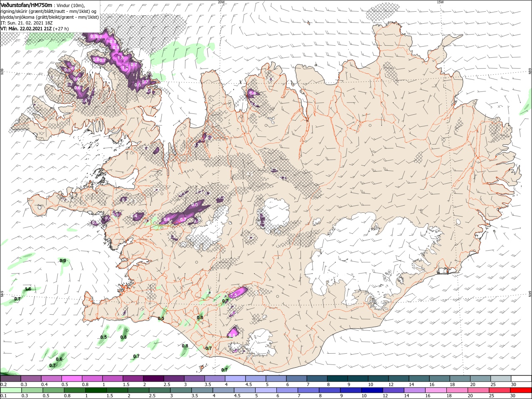Click the bright pink swatch labeled 0.5
The width and height of the screenshot is (532, 399).
tap(71, 379)
